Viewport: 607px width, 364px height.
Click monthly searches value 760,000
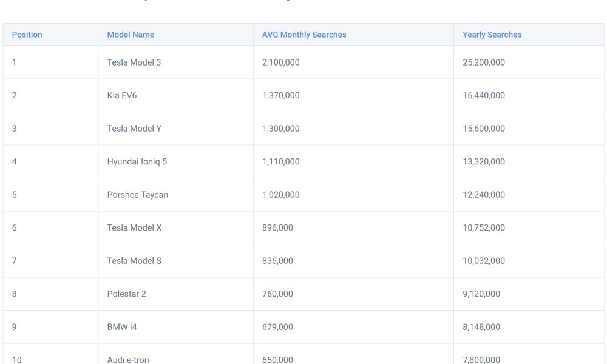tap(277, 294)
